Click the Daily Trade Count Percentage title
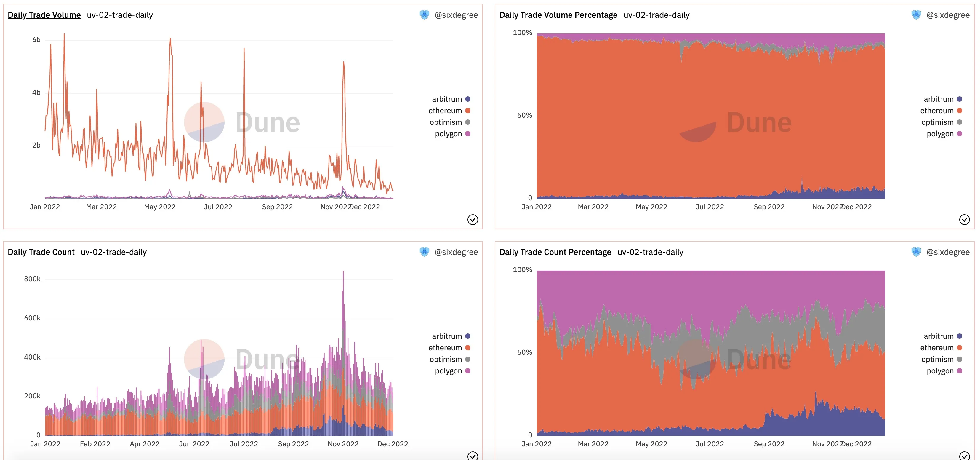 pos(555,252)
